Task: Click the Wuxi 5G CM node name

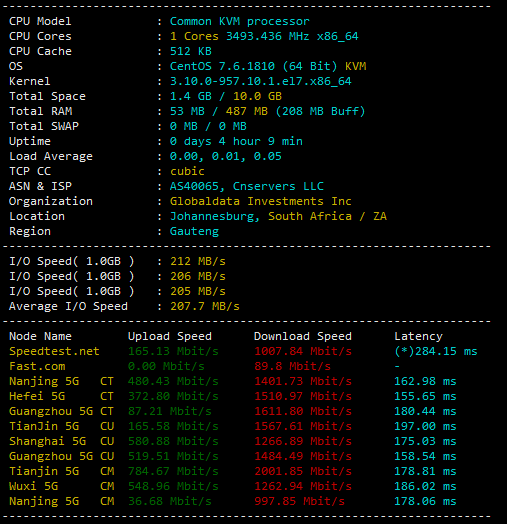Action: tap(61, 487)
